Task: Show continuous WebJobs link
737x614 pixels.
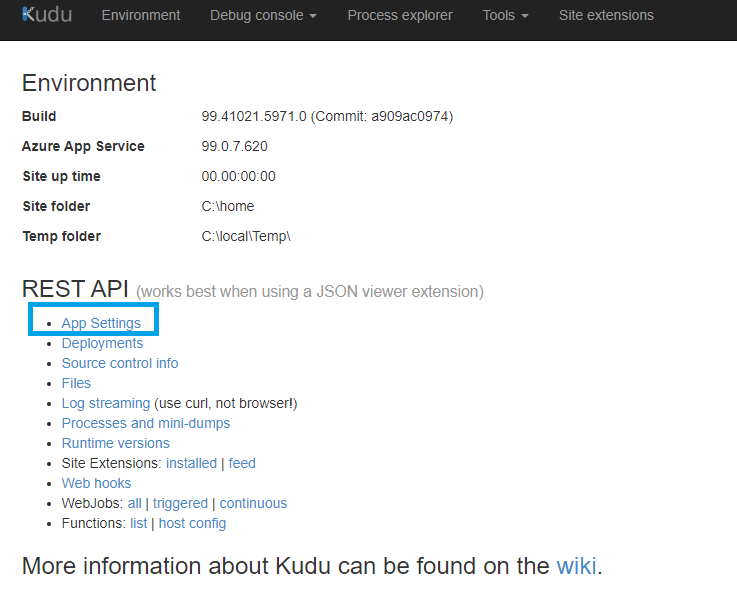Action: (x=253, y=503)
